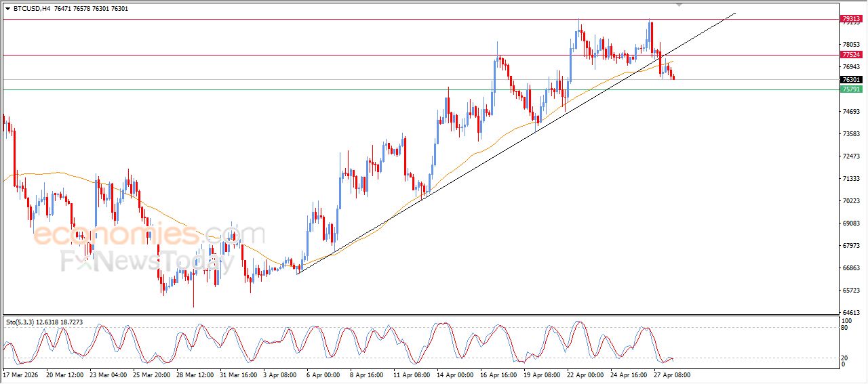Click the FxNewsToday watermark text
The height and width of the screenshot is (384, 868).
point(142,260)
